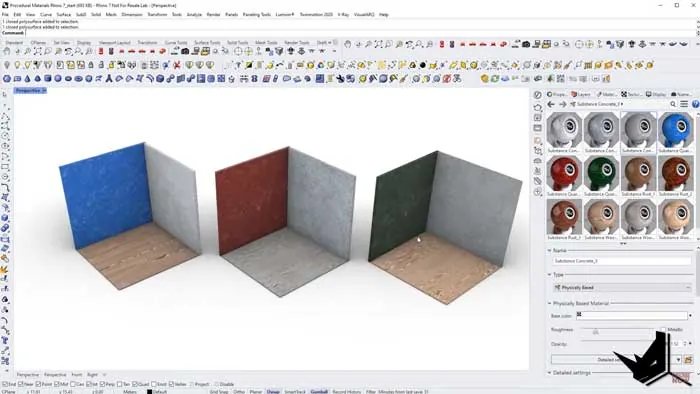Toggle the Perp osnap checkbox
The width and height of the screenshot is (700, 394).
pos(103,384)
